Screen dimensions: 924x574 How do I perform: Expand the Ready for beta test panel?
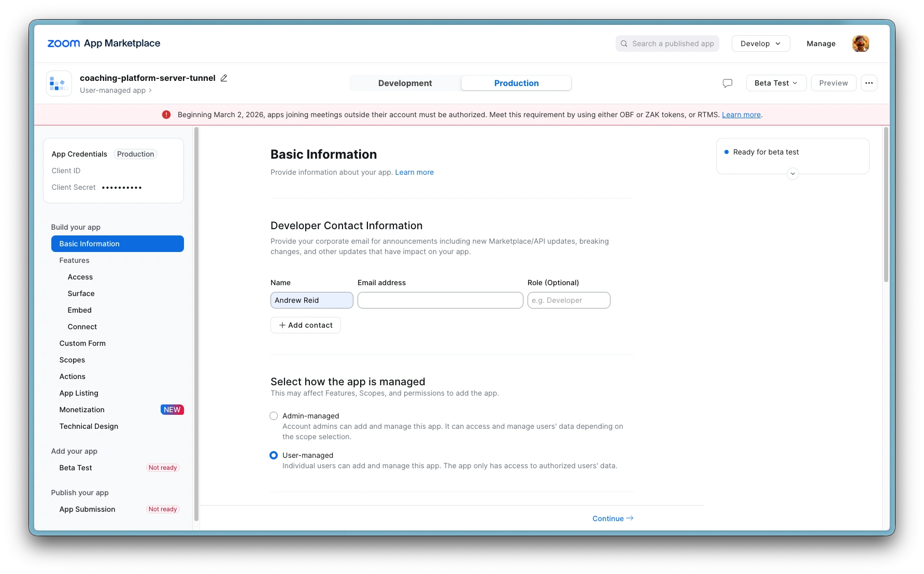[792, 174]
